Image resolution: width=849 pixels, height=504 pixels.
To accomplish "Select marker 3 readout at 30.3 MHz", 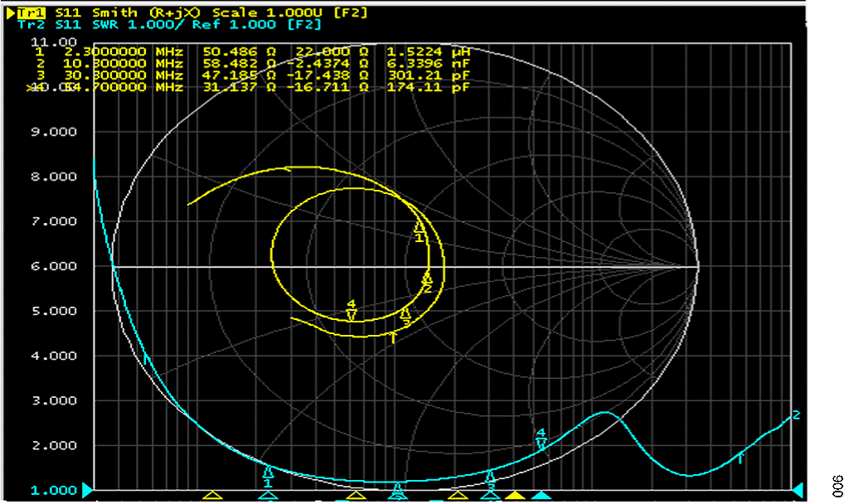I will pyautogui.click(x=252, y=75).
